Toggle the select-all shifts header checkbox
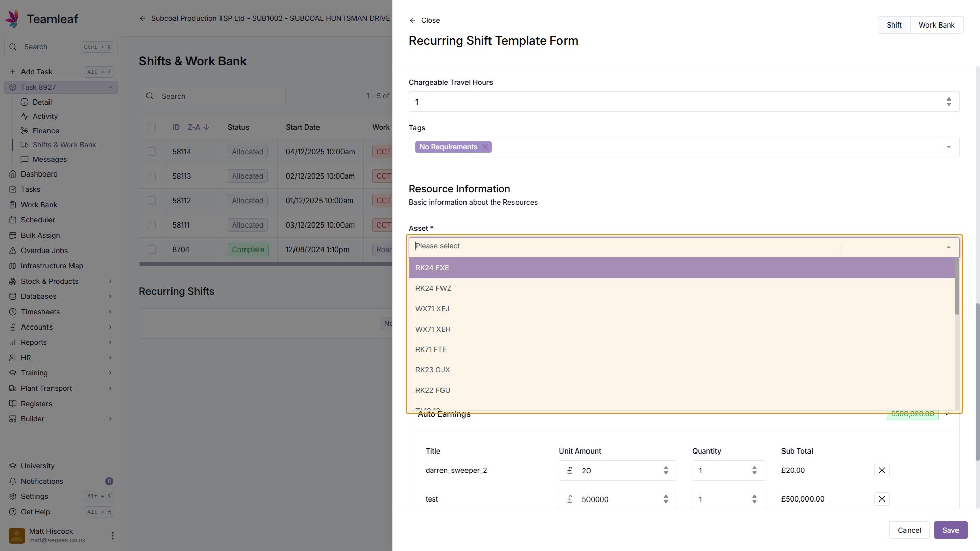 (x=152, y=127)
